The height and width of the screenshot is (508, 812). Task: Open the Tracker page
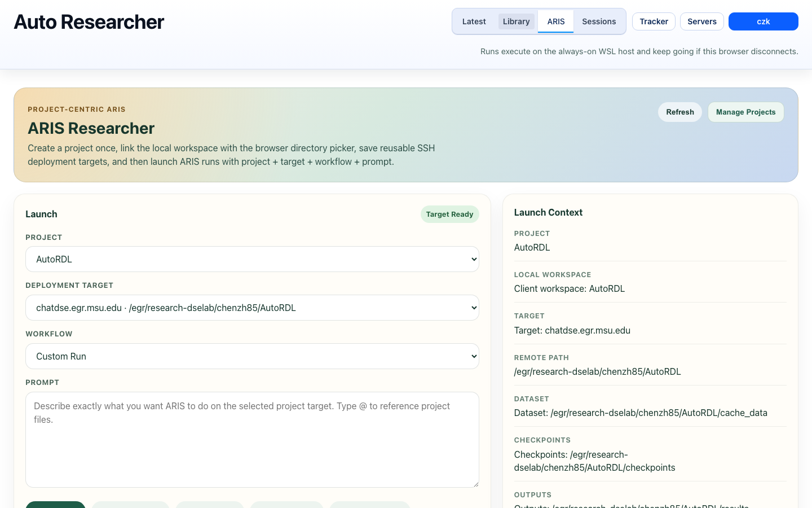654,21
